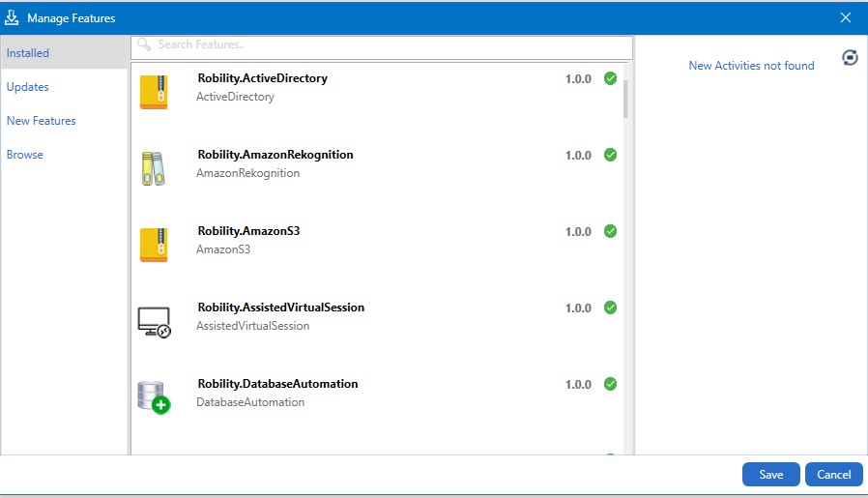Switch to the New Features tab
868x498 pixels.
point(42,121)
